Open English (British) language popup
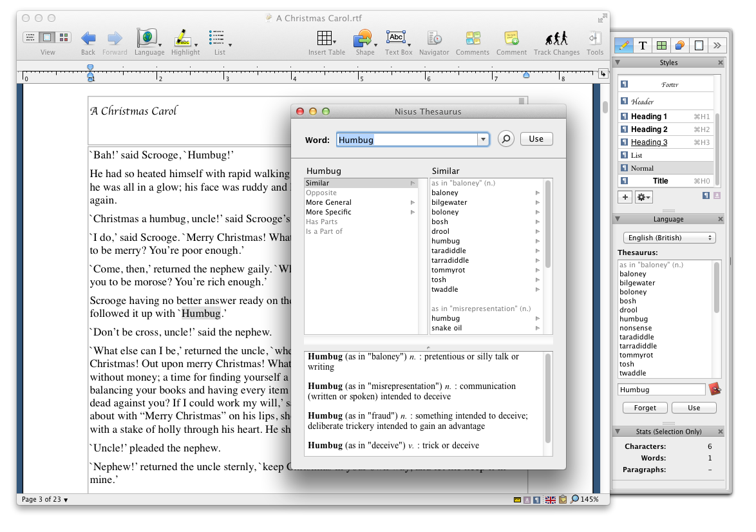Viewport: 756px width, 532px height. click(669, 238)
